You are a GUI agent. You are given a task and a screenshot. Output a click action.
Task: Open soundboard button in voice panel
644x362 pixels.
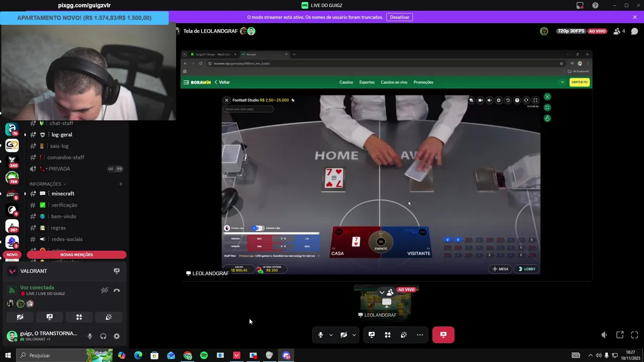(109, 317)
